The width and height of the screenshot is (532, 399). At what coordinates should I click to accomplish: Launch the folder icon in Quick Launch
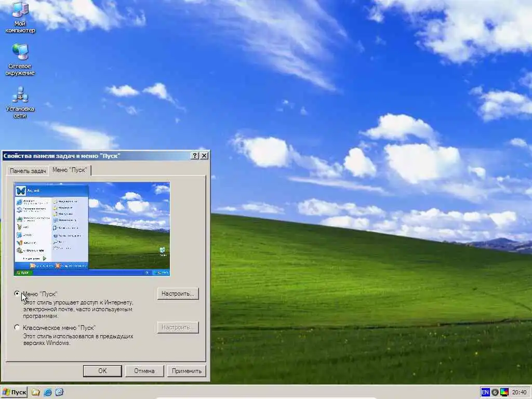pos(36,392)
